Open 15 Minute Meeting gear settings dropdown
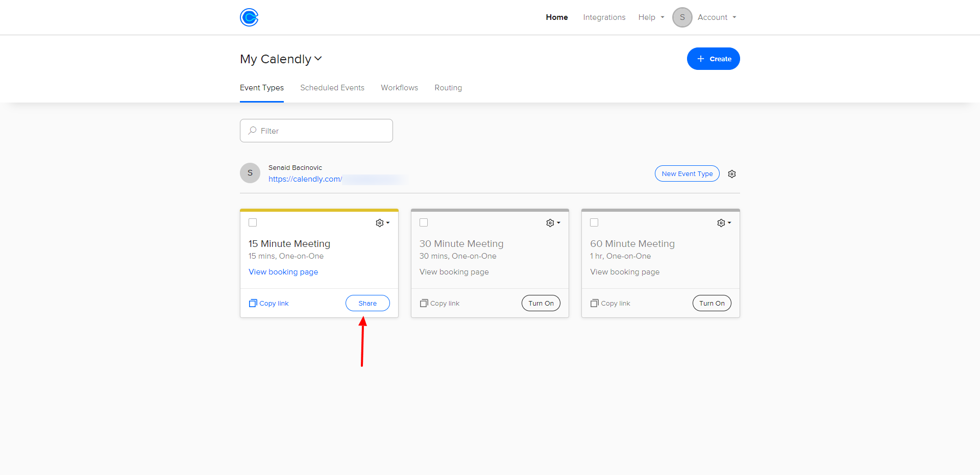Image resolution: width=980 pixels, height=475 pixels. 382,223
